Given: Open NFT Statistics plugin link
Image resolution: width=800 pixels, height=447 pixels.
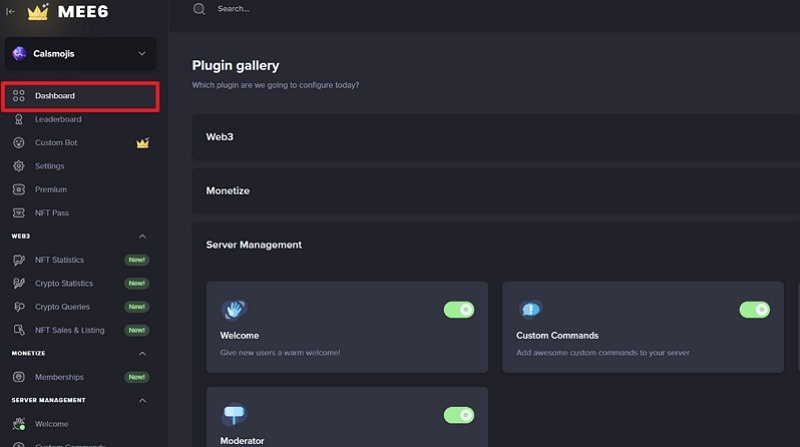Looking at the screenshot, I should 59,260.
